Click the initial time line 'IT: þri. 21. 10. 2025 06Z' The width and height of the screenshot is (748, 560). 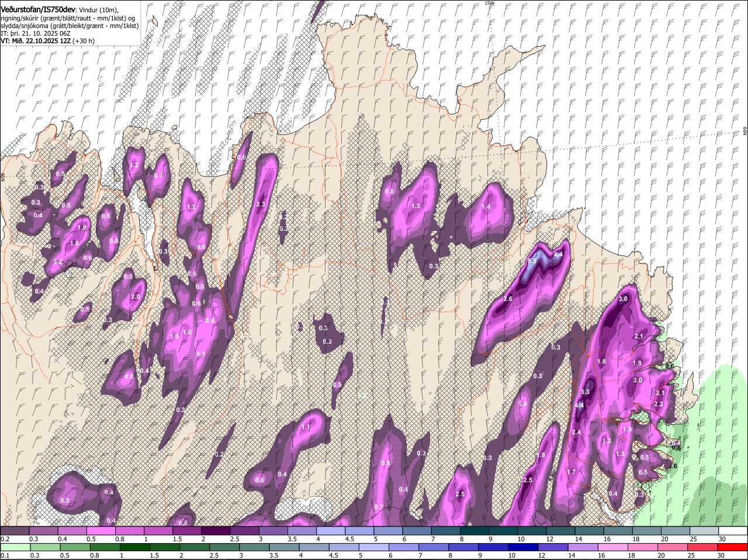point(36,34)
